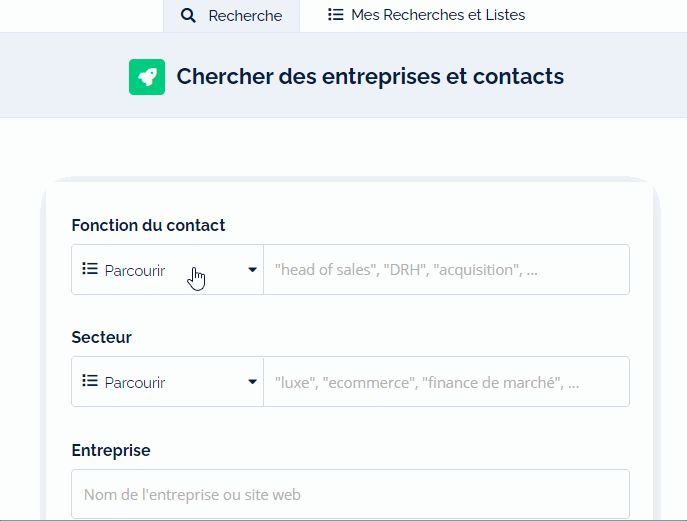The image size is (687, 521).
Task: Focus the contact function text field
Action: click(x=446, y=269)
